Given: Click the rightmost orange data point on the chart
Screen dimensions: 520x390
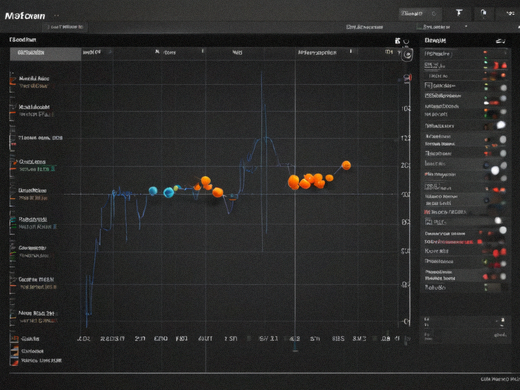Looking at the screenshot, I should point(346,165).
